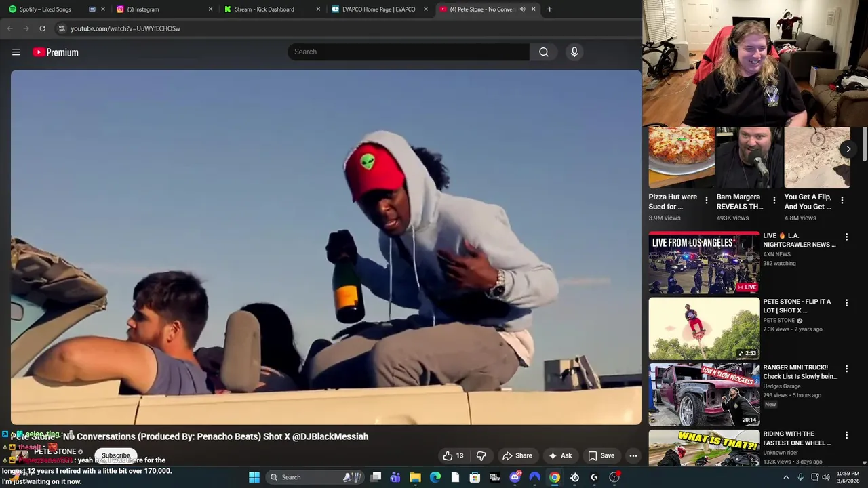Screen dimensions: 868x488
Task: Open "PETE STONE - FLIP IT A LOT" title
Action: click(x=797, y=306)
